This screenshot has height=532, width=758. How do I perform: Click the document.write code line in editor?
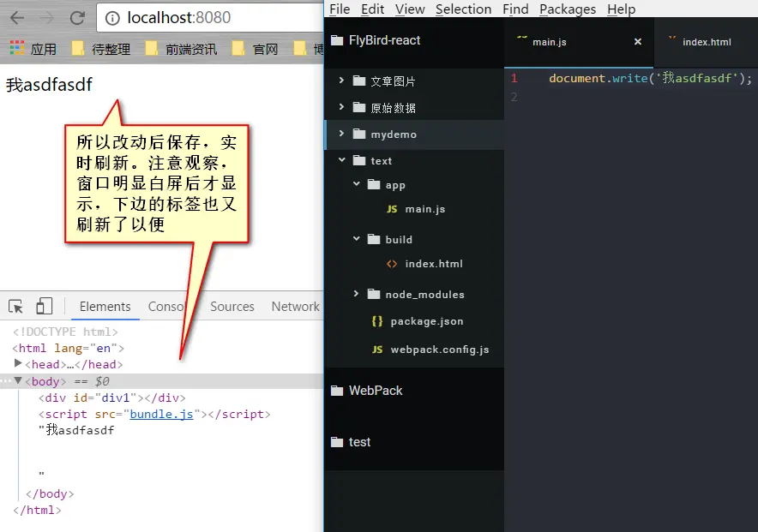(x=650, y=78)
